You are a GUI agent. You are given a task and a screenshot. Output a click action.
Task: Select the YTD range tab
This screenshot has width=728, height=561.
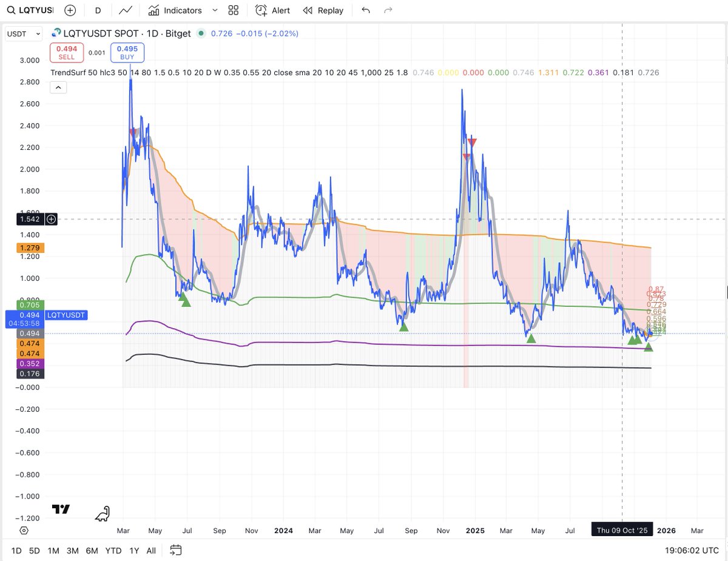113,551
